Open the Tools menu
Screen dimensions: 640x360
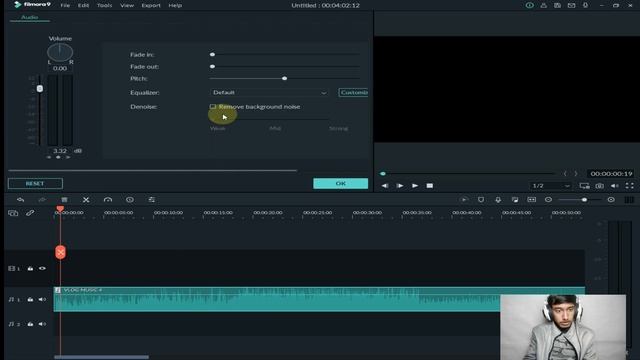[104, 5]
